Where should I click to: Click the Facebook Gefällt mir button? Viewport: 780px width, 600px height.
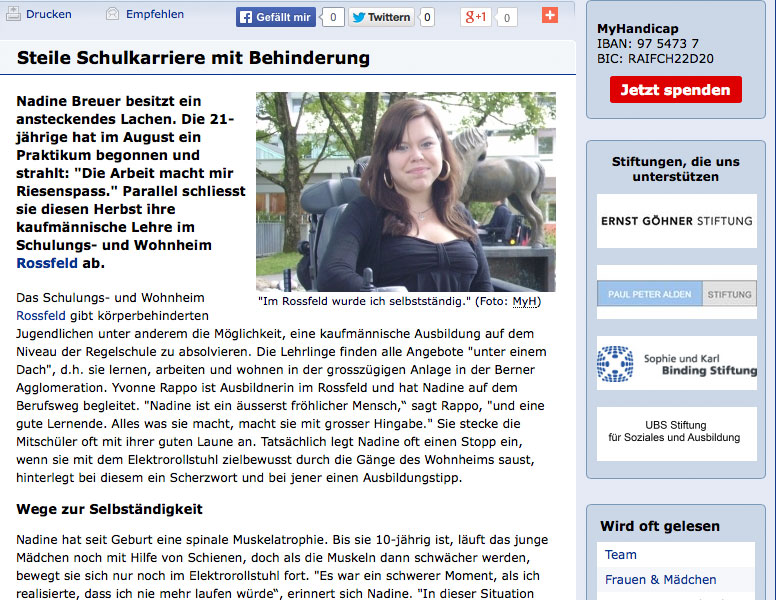276,17
